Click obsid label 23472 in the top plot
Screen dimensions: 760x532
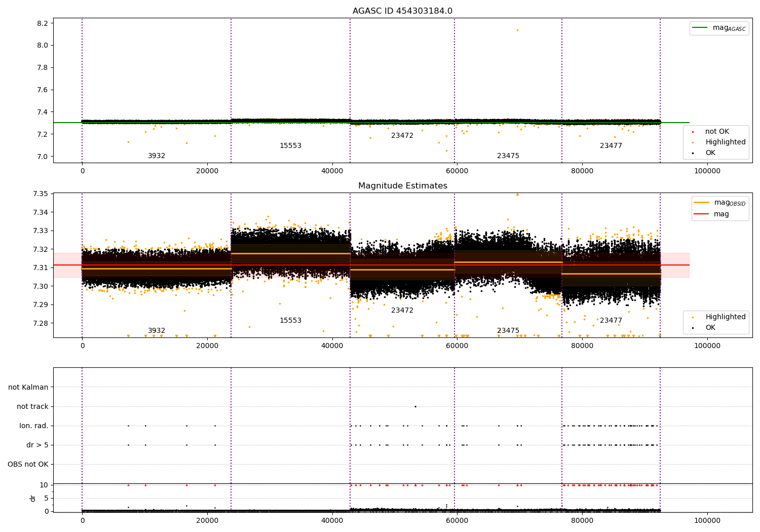pyautogui.click(x=402, y=136)
